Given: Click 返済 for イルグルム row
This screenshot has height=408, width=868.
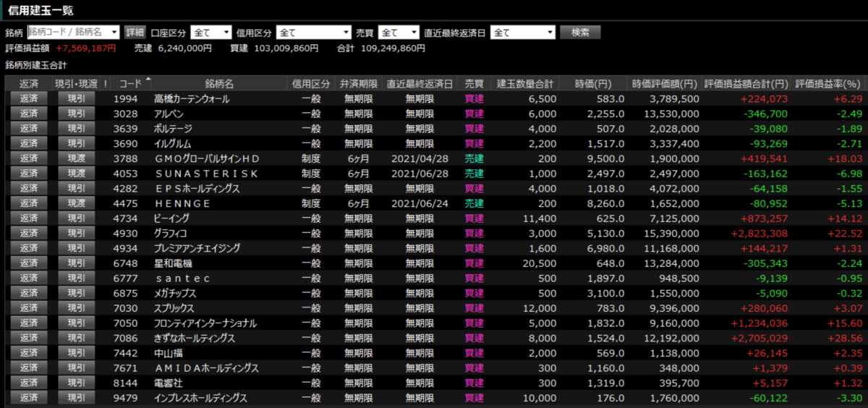Looking at the screenshot, I should 29,143.
